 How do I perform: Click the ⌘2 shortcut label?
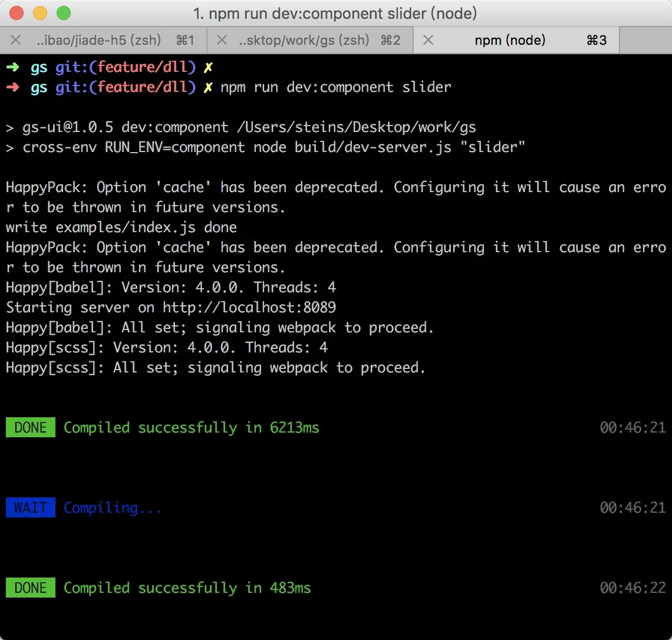pyautogui.click(x=390, y=40)
